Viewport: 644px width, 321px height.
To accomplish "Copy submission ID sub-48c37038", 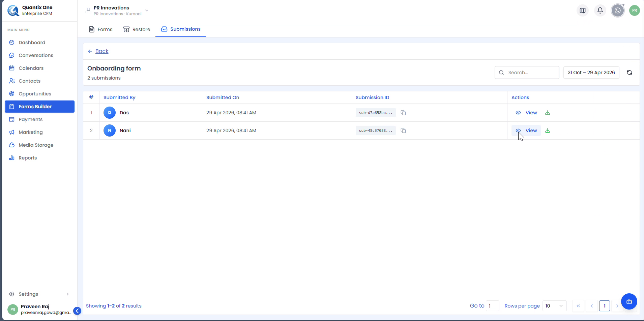I will (403, 130).
